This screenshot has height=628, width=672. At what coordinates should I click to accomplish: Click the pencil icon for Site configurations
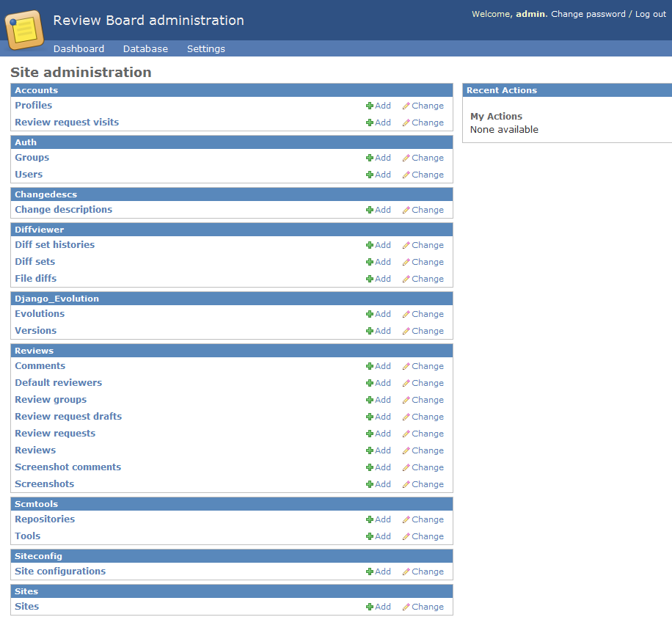[406, 572]
